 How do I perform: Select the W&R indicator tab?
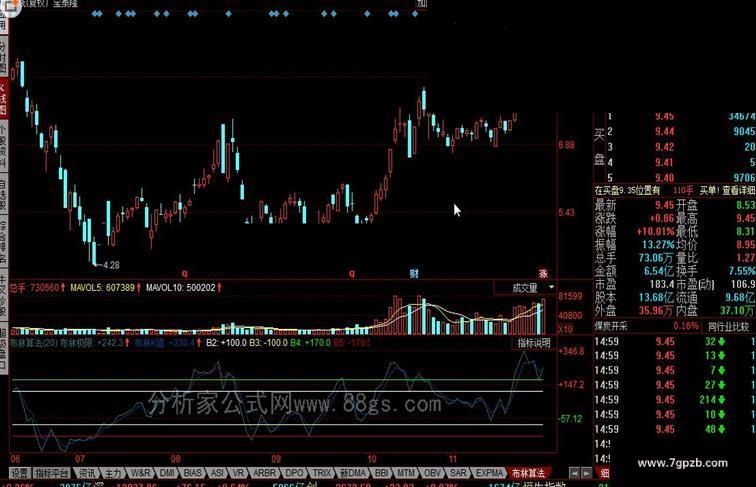point(140,473)
